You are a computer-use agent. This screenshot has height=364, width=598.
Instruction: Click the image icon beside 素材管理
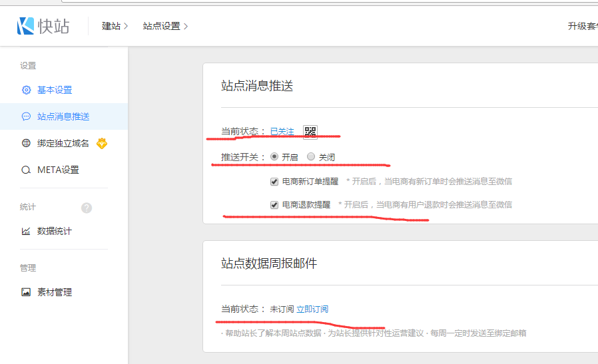[x=26, y=292]
